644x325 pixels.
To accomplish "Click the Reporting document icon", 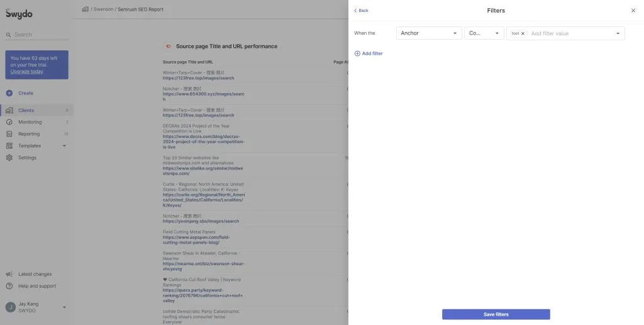I will tap(9, 134).
